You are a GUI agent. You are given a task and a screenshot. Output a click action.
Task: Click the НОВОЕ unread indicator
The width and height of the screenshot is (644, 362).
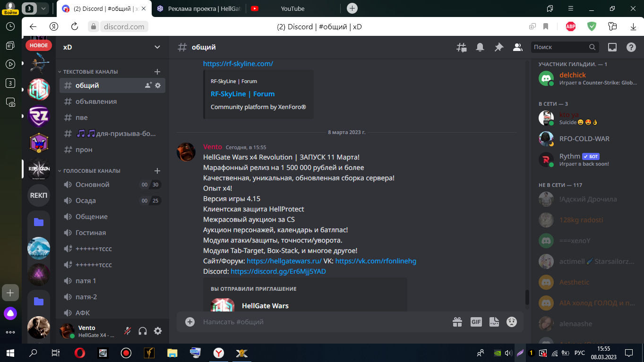39,45
